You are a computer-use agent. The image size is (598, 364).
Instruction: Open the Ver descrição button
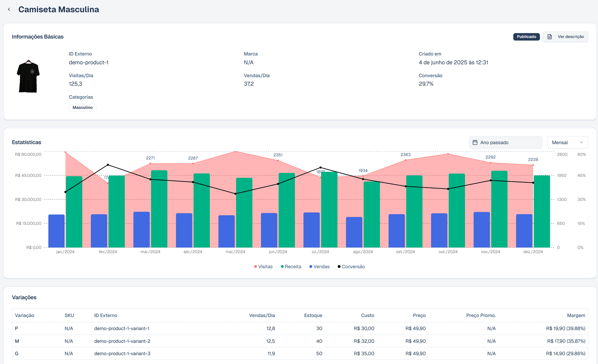565,37
